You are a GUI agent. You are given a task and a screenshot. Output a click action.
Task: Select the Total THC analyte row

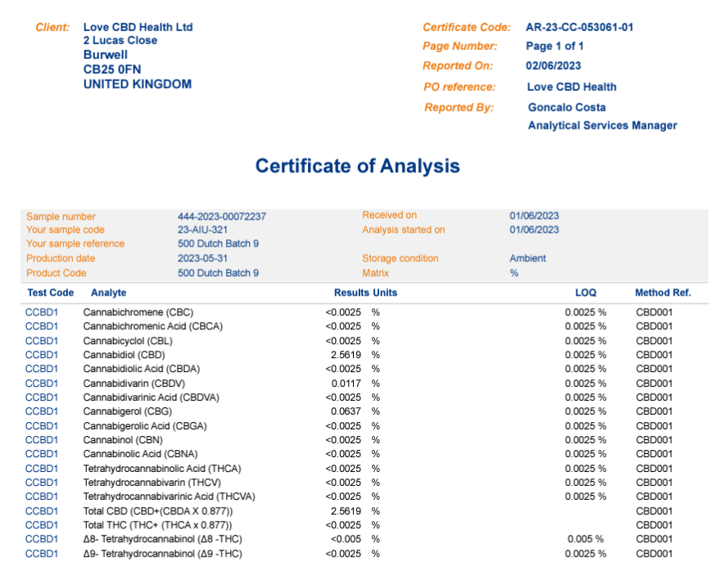pyautogui.click(x=157, y=525)
